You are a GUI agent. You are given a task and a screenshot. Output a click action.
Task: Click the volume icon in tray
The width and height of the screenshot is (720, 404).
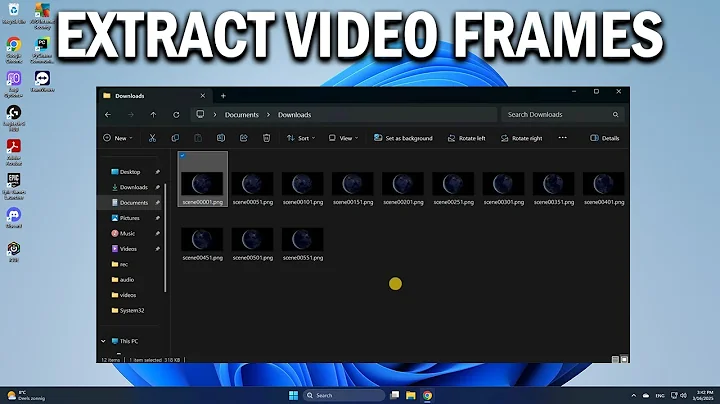pos(683,395)
